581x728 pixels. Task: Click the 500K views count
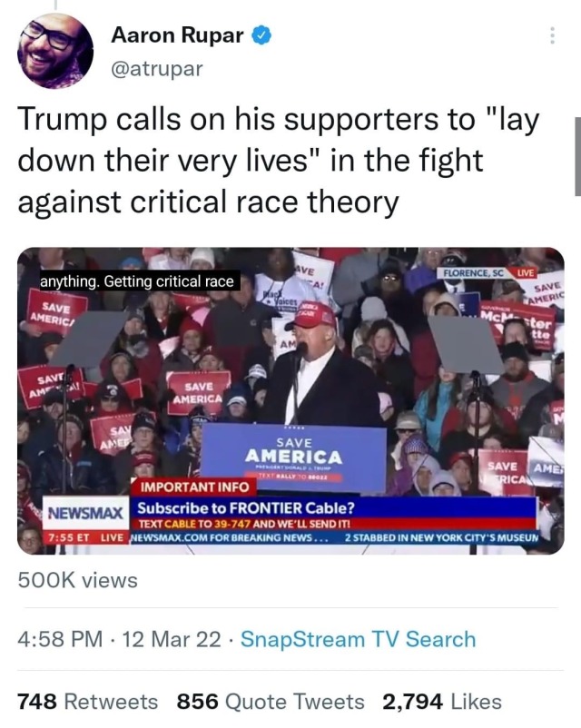77,580
